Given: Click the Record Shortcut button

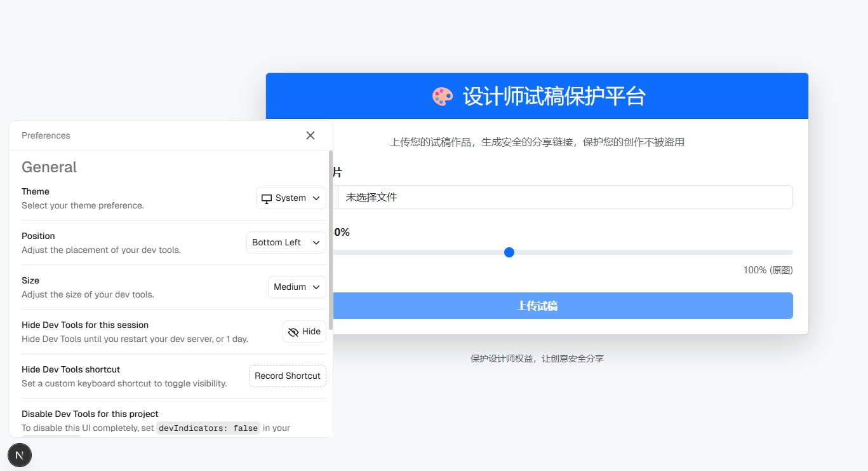Looking at the screenshot, I should 288,376.
